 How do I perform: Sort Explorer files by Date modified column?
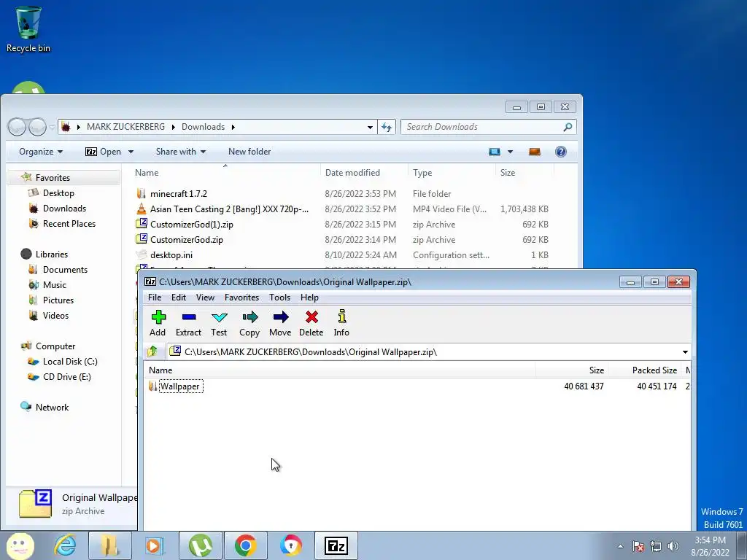click(365, 173)
